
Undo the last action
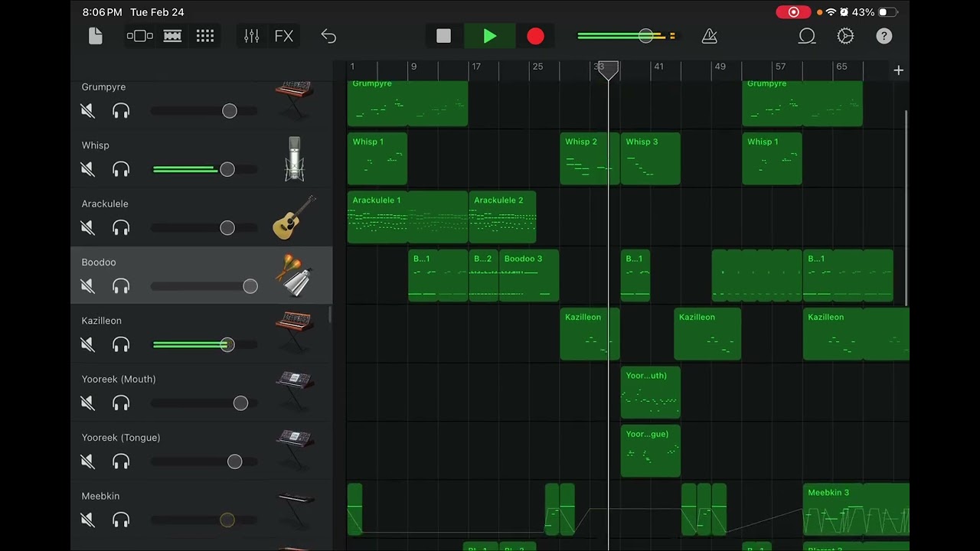328,36
